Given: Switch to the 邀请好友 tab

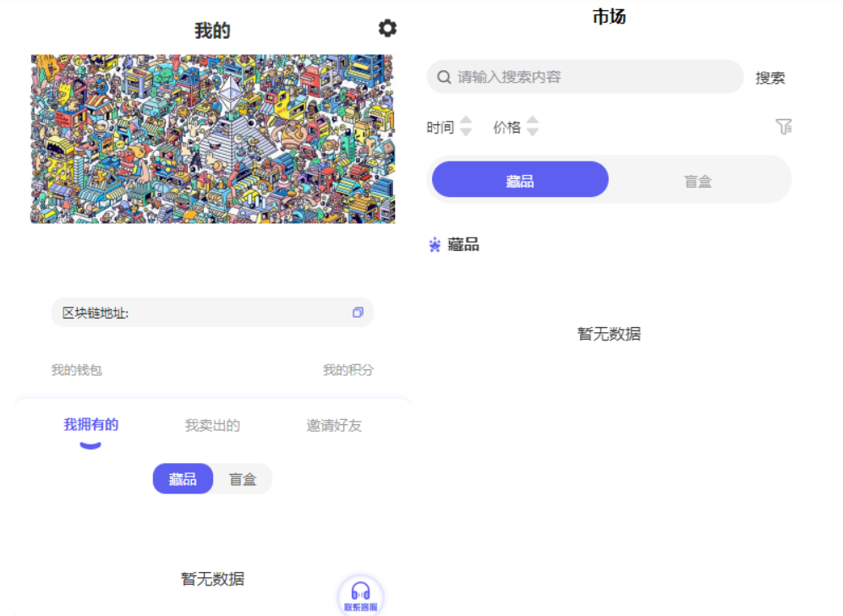Looking at the screenshot, I should pos(334,425).
